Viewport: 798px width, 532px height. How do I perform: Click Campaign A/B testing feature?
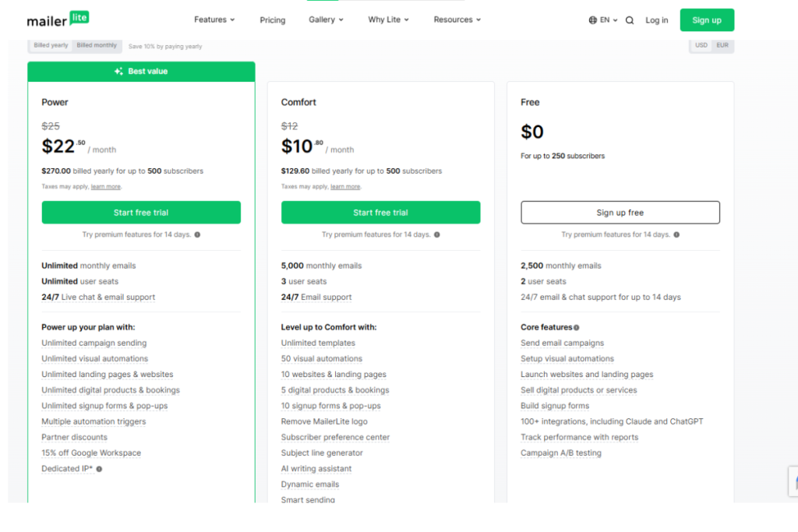(561, 453)
